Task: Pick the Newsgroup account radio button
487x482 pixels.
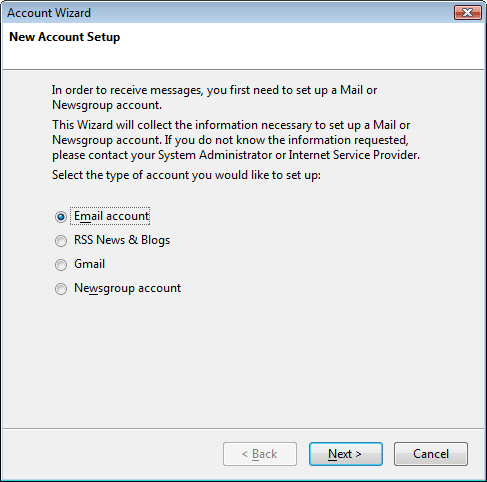Action: 61,289
